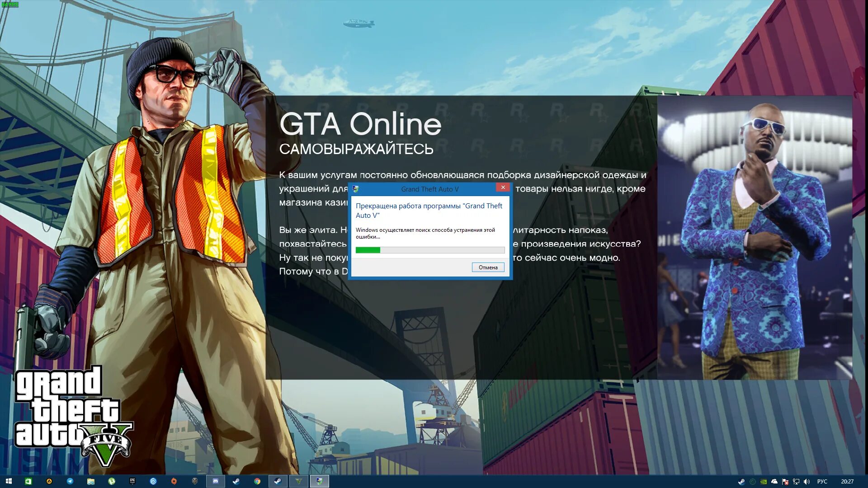Open the network status tray icon

click(x=796, y=482)
